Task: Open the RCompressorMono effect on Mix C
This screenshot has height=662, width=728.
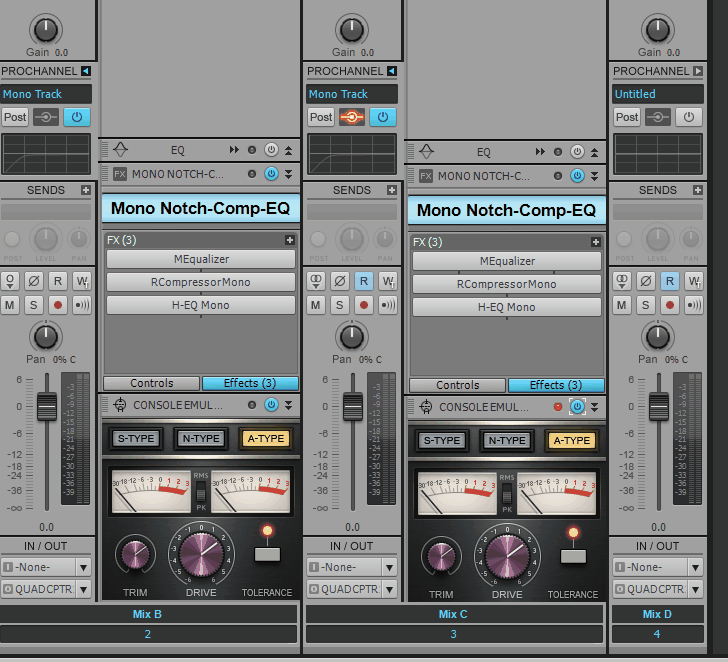Action: pos(506,283)
